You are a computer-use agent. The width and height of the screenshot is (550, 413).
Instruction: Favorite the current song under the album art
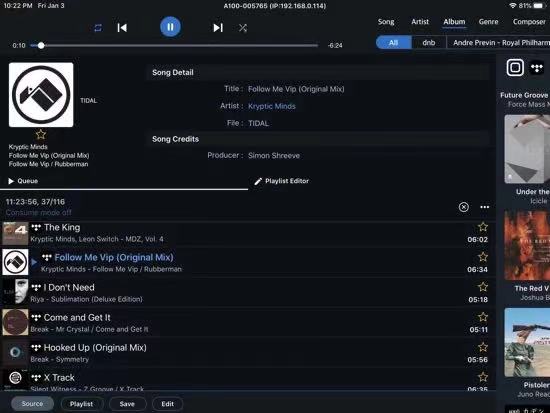41,134
